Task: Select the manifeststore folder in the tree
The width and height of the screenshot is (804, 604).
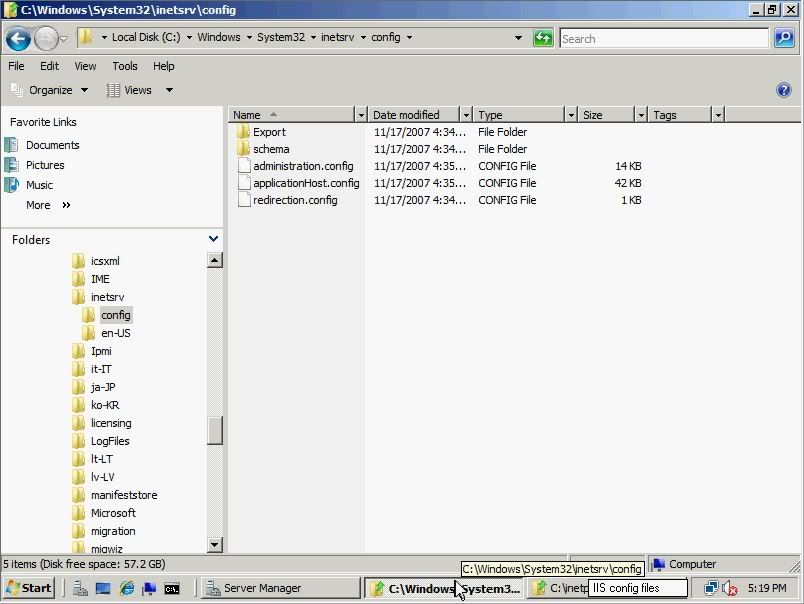Action: coord(124,495)
